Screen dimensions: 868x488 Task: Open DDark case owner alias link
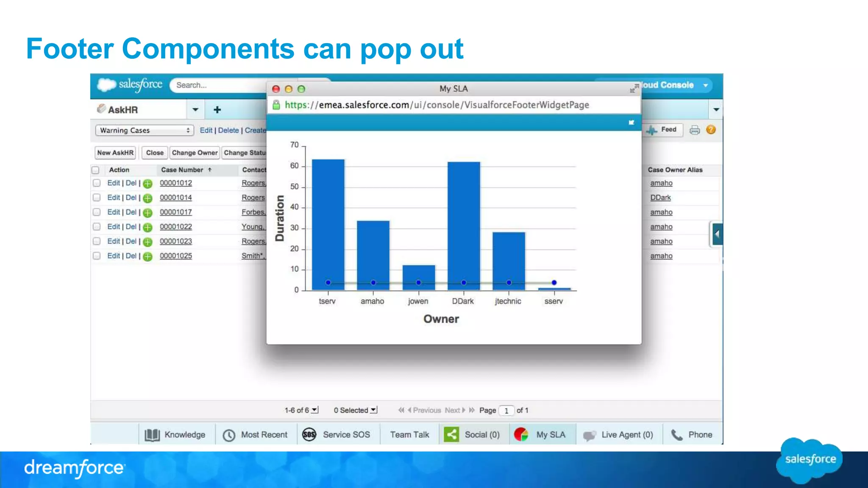click(x=661, y=197)
